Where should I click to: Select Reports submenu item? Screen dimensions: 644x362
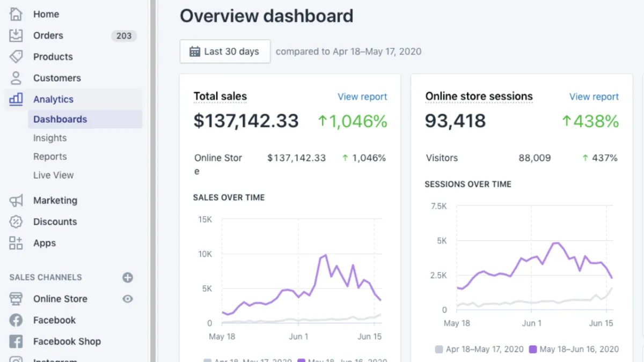pyautogui.click(x=50, y=157)
